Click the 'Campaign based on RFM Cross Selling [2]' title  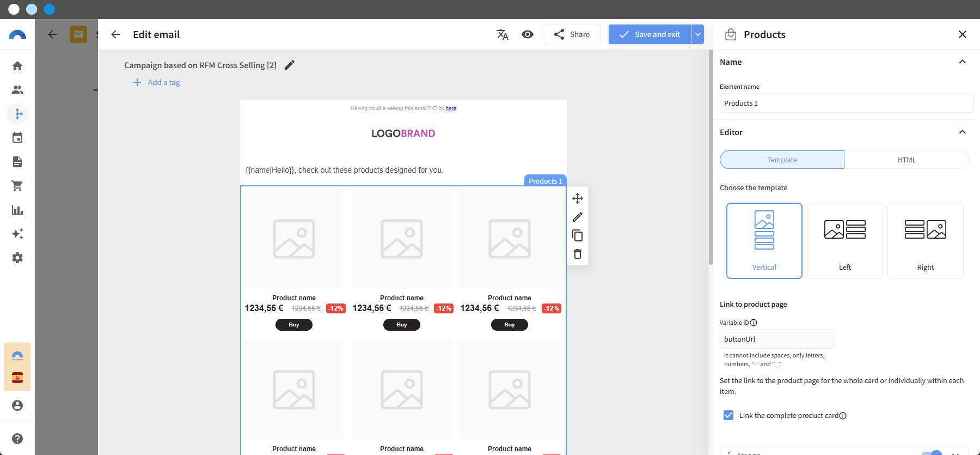pos(200,65)
